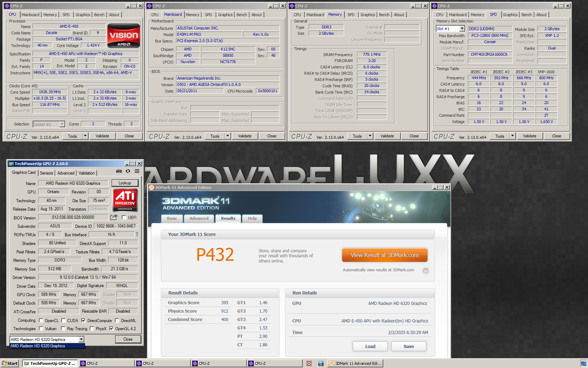Click the BIOS Version field in GPU-Z

[73, 217]
